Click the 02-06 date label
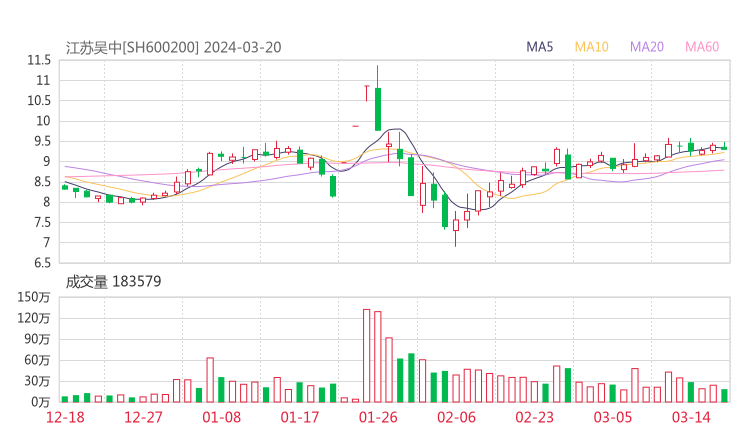Screen dimensions: 740x440 coord(456,417)
